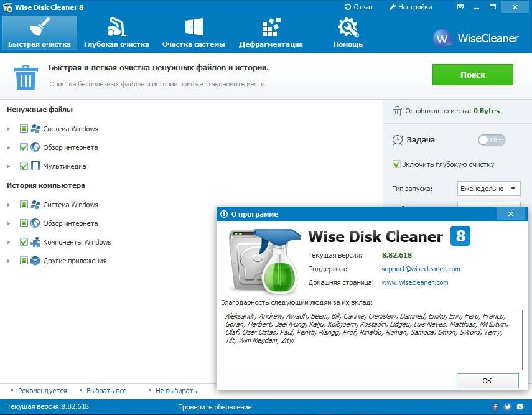Open the Очистка системы tab

coord(194,32)
